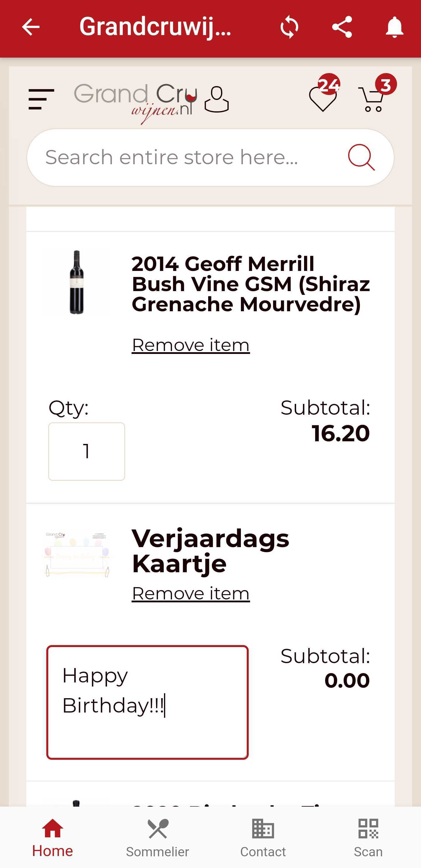Open the Scan QR tab

[x=368, y=837]
